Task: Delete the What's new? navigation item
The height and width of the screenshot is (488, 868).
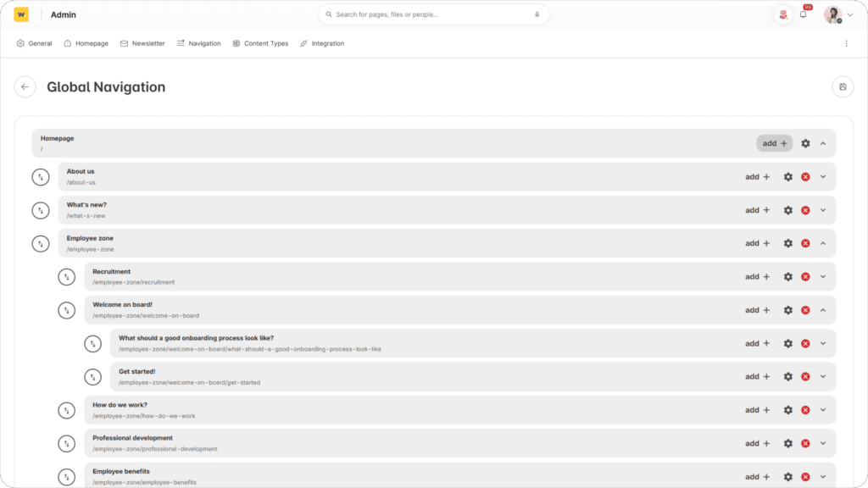Action: pos(805,210)
